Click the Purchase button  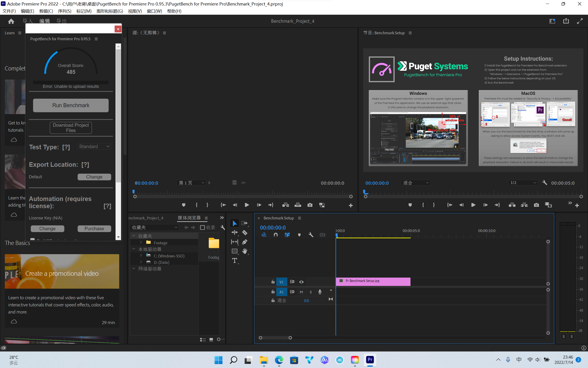tap(94, 229)
